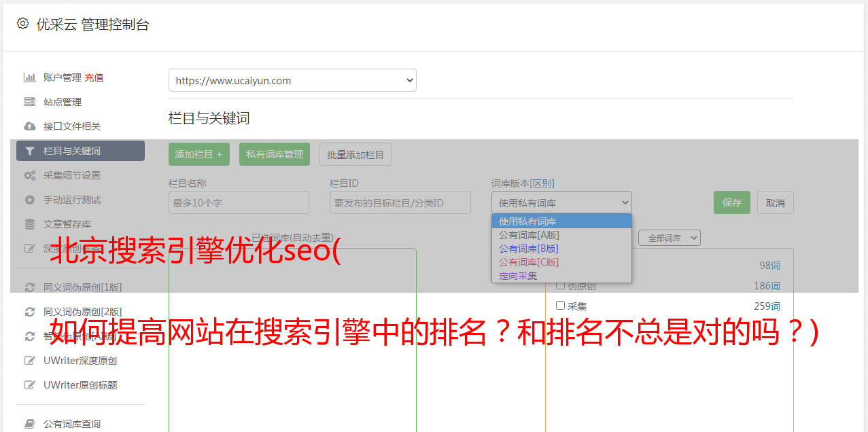The width and height of the screenshot is (868, 432).
Task: Focus the 栏目名称 input field
Action: (x=239, y=202)
